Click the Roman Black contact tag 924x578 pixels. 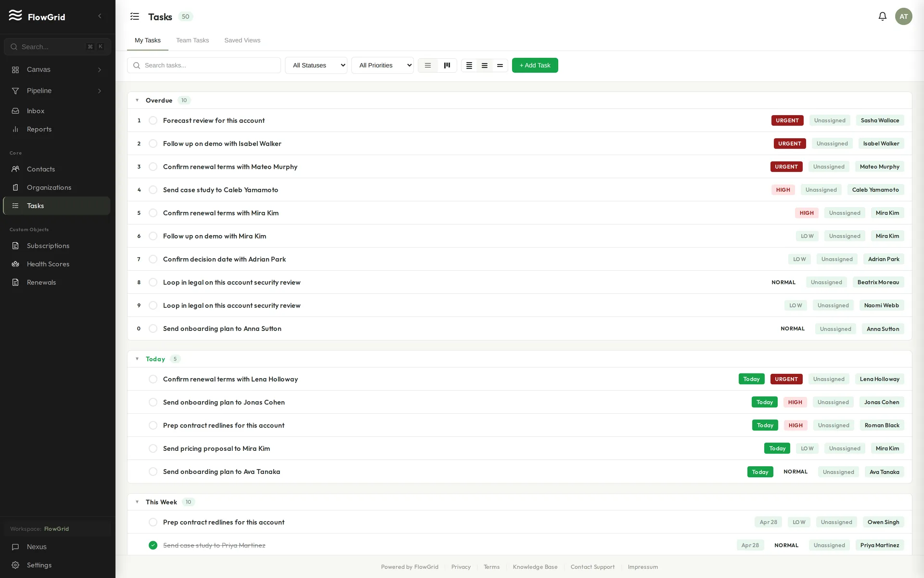882,425
